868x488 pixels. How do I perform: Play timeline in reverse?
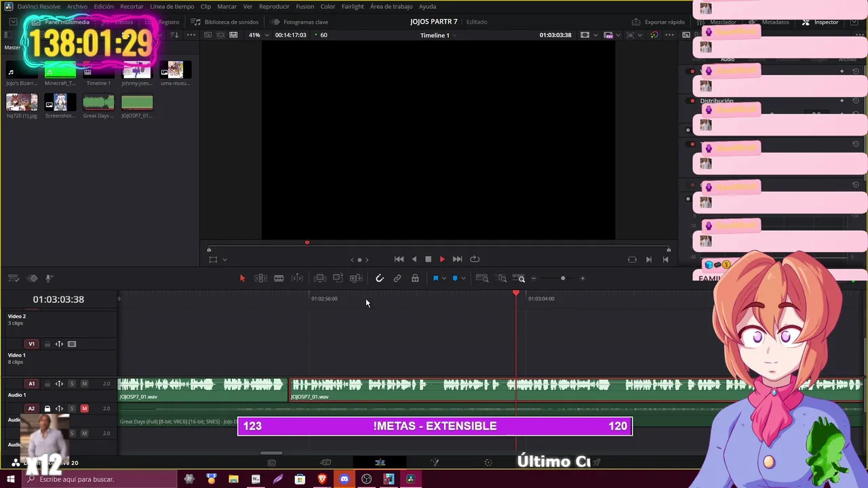[x=414, y=259]
